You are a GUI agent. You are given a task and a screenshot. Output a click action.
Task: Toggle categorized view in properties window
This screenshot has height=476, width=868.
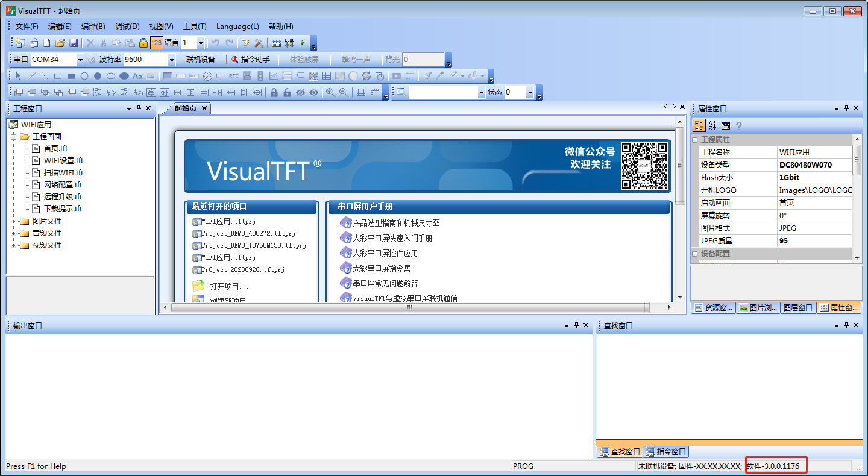click(699, 125)
